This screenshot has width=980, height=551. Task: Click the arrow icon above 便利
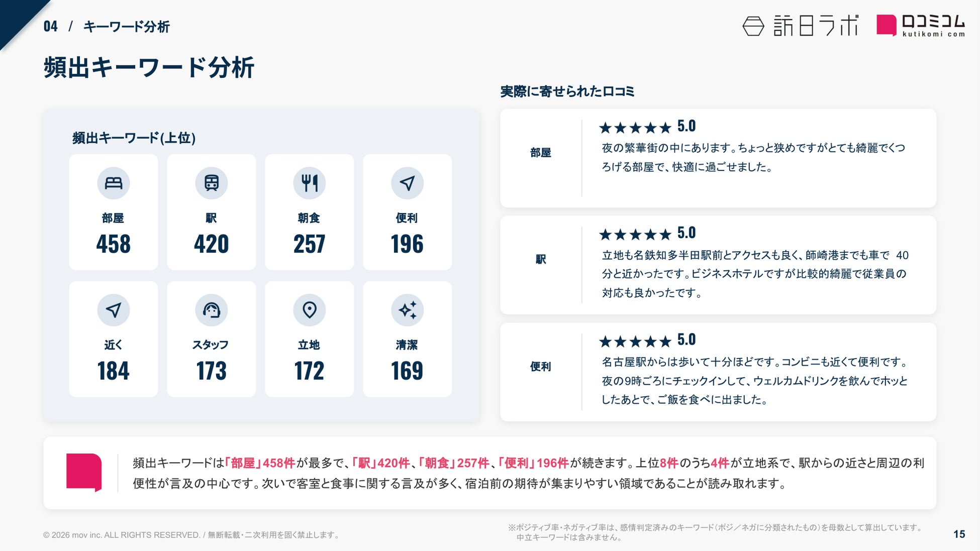(x=407, y=183)
